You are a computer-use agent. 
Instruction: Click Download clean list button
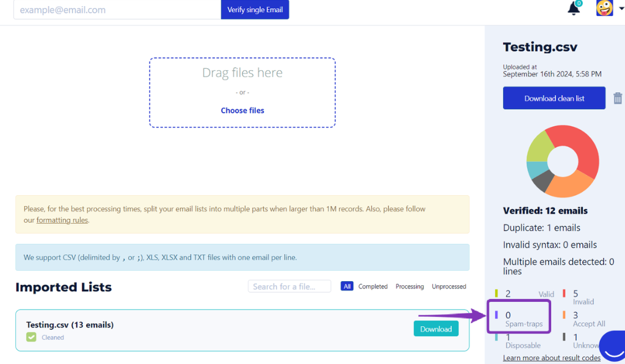(x=554, y=98)
